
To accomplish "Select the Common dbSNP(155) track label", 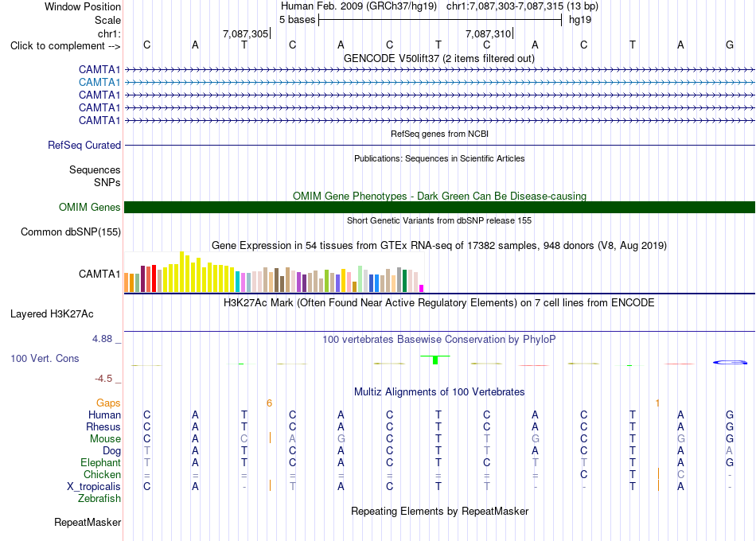I will 70,232.
